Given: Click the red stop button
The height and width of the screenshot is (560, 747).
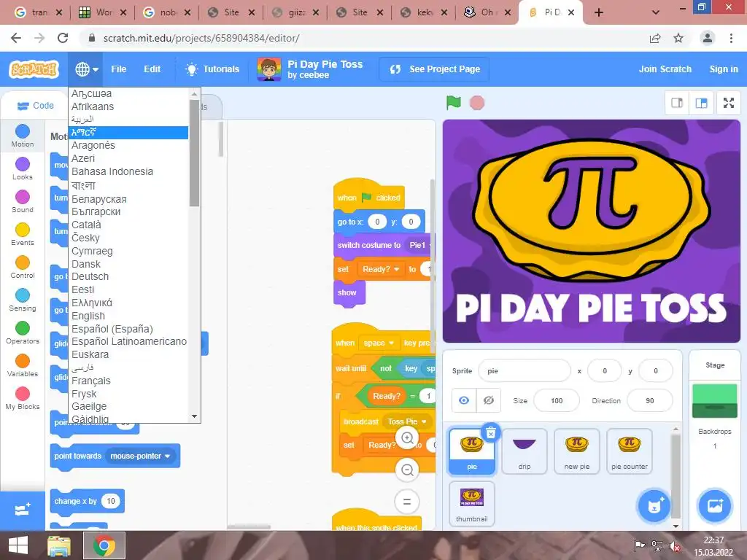Looking at the screenshot, I should [477, 103].
